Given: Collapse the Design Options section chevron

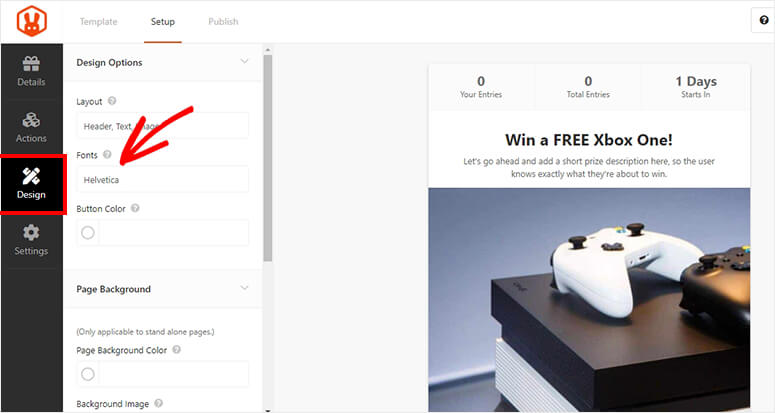Looking at the screenshot, I should tap(244, 61).
